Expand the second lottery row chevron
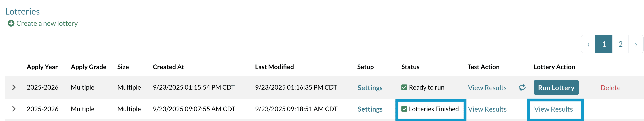644x121 pixels. click(14, 109)
